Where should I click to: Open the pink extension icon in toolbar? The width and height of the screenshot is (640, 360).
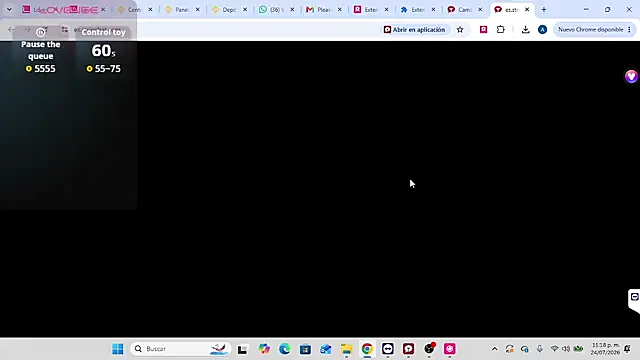(483, 29)
